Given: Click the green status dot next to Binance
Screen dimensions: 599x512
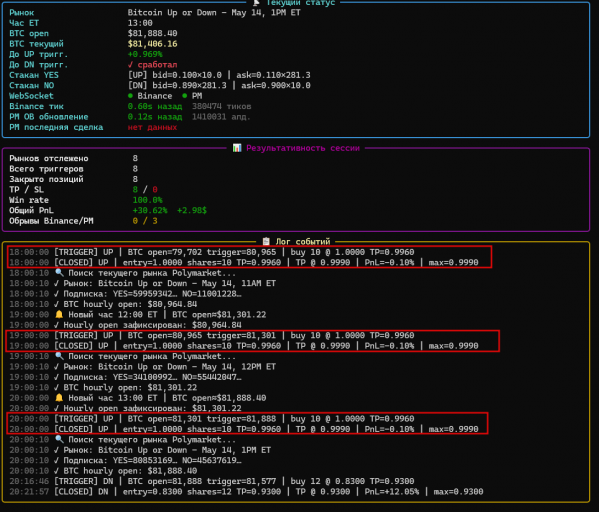Looking at the screenshot, I should tap(130, 96).
